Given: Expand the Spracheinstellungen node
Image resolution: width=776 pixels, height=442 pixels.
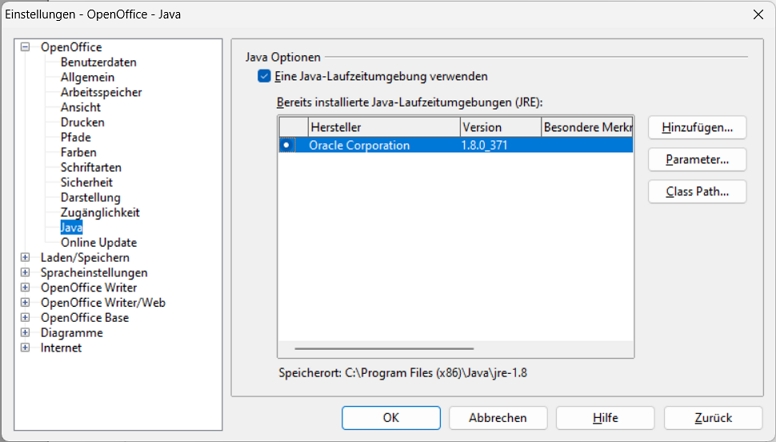Looking at the screenshot, I should tap(26, 272).
